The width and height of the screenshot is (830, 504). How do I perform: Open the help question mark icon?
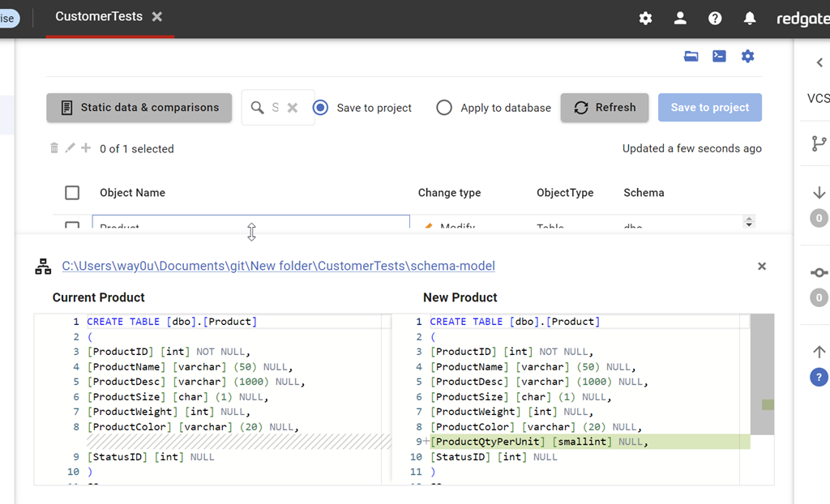pyautogui.click(x=715, y=18)
